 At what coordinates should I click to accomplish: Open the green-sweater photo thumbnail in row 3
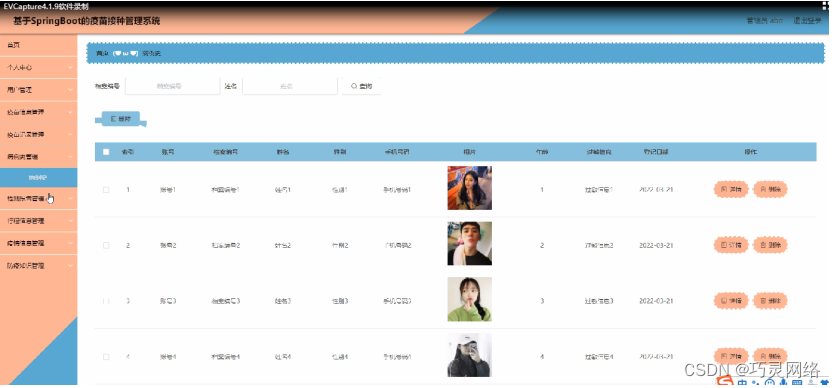pos(469,299)
